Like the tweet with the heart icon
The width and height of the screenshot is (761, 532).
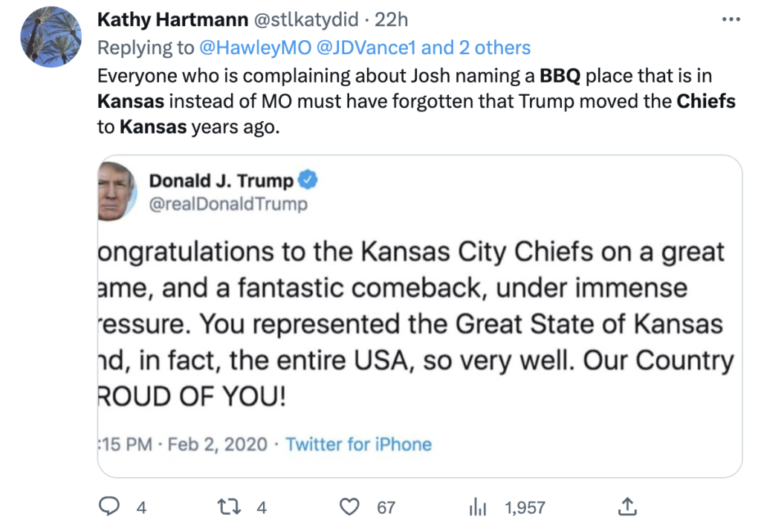click(x=349, y=507)
